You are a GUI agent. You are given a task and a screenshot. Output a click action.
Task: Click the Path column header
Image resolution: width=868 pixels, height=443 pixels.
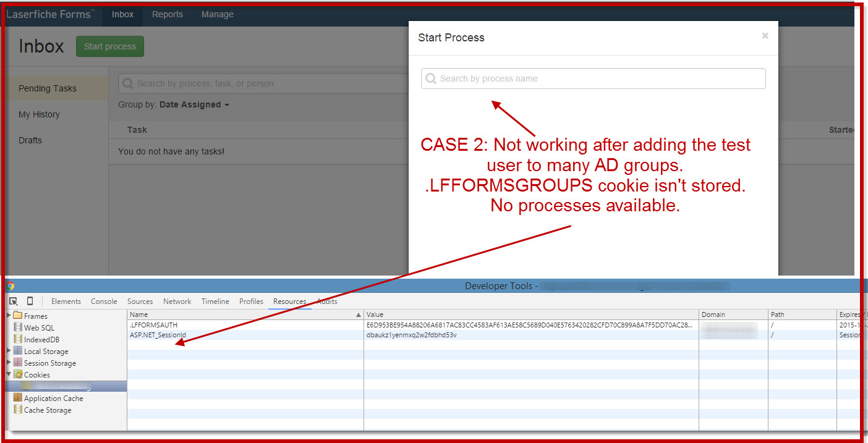coord(803,314)
